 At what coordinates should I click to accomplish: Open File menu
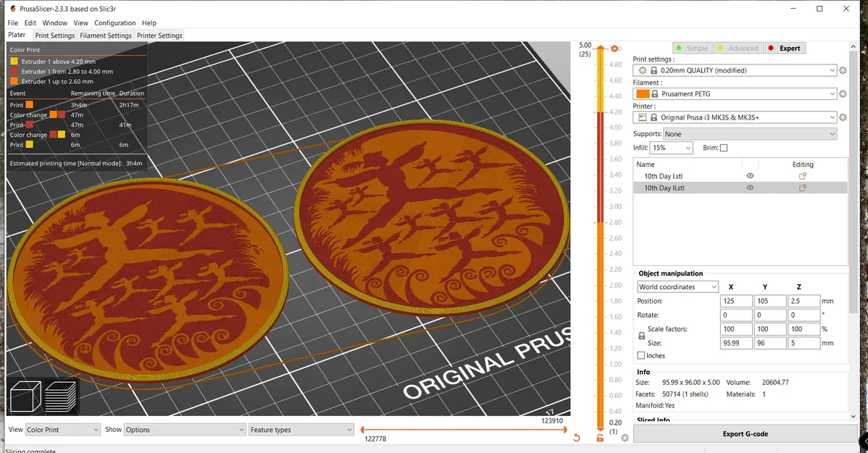point(13,22)
